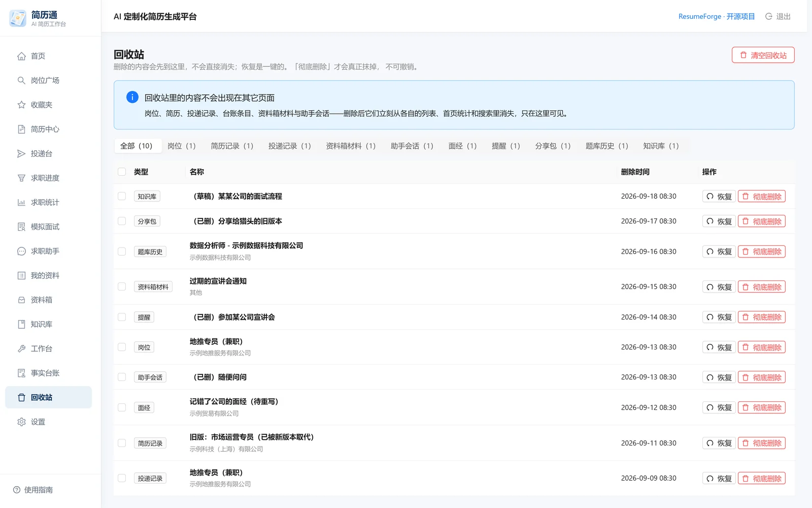Click the logout arrow icon beside 退出
812x508 pixels.
click(x=769, y=16)
